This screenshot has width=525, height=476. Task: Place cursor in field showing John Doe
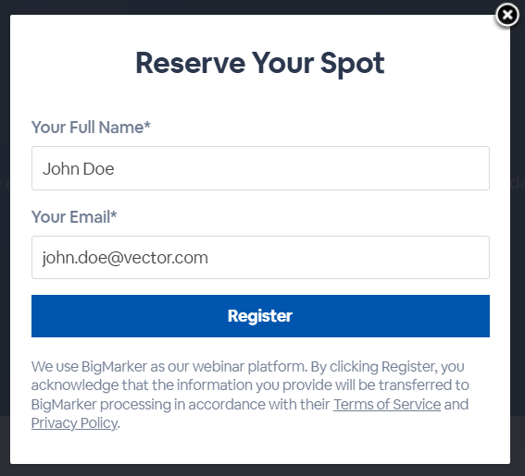tap(260, 168)
